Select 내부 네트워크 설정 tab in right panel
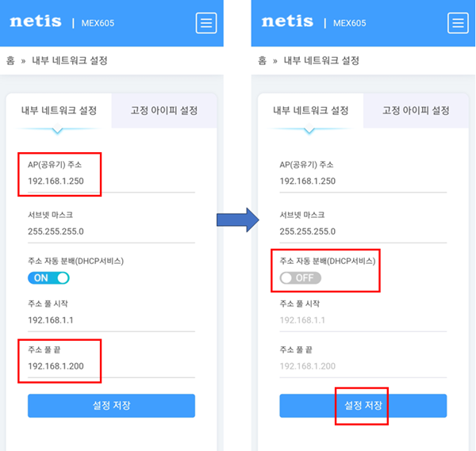The height and width of the screenshot is (451, 476). tap(310, 110)
